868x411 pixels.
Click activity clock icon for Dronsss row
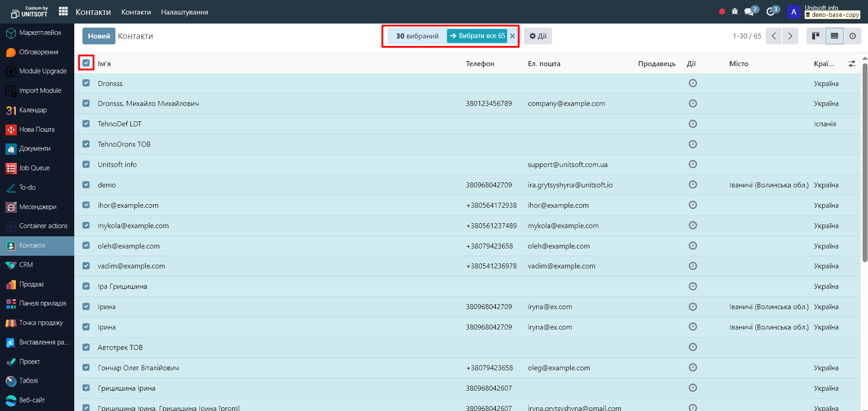(x=692, y=83)
